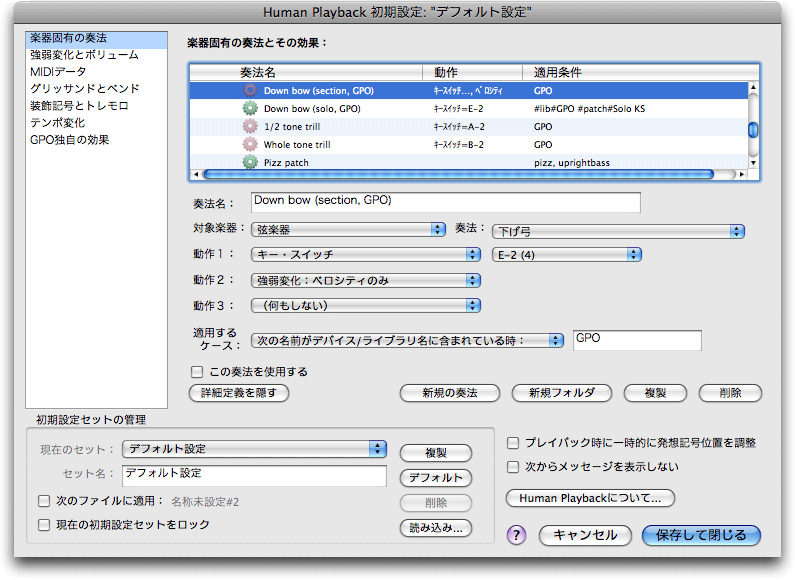Click GPO condition text field

click(x=637, y=340)
